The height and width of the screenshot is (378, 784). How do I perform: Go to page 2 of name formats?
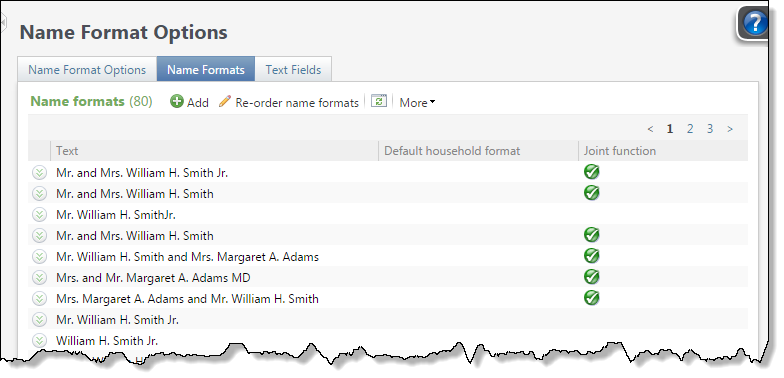pyautogui.click(x=690, y=129)
